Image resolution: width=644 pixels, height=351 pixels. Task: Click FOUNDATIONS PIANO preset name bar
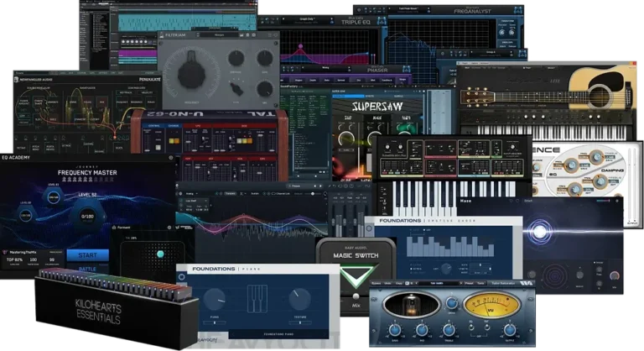[279, 334]
